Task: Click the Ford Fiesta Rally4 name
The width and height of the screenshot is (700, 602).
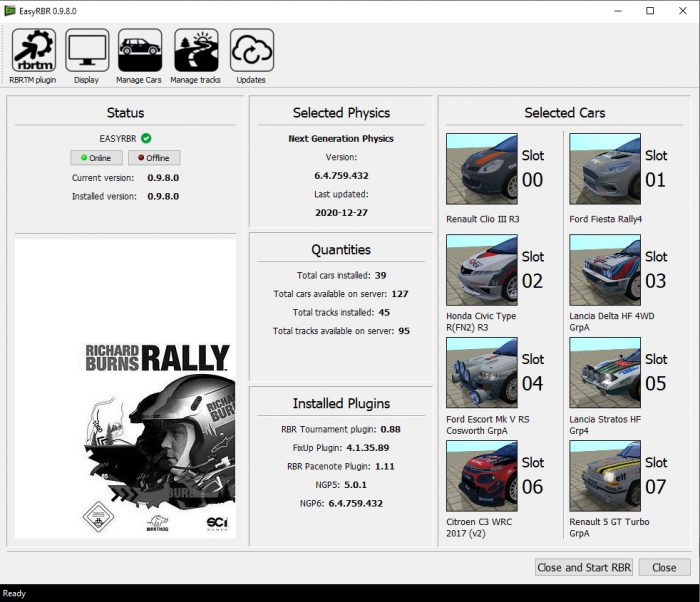Action: [605, 219]
